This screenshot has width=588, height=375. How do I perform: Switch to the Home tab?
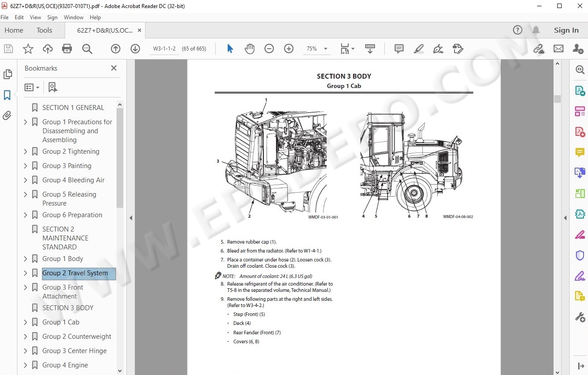click(x=14, y=30)
